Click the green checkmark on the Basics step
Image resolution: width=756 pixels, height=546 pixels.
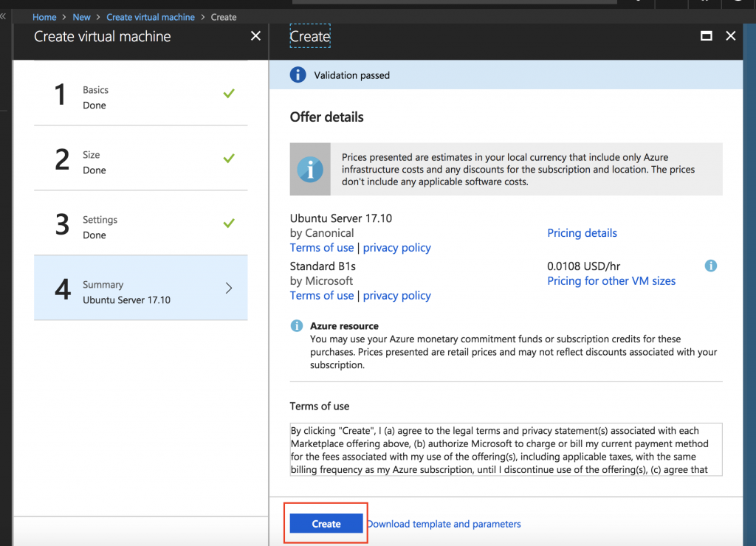coord(228,94)
